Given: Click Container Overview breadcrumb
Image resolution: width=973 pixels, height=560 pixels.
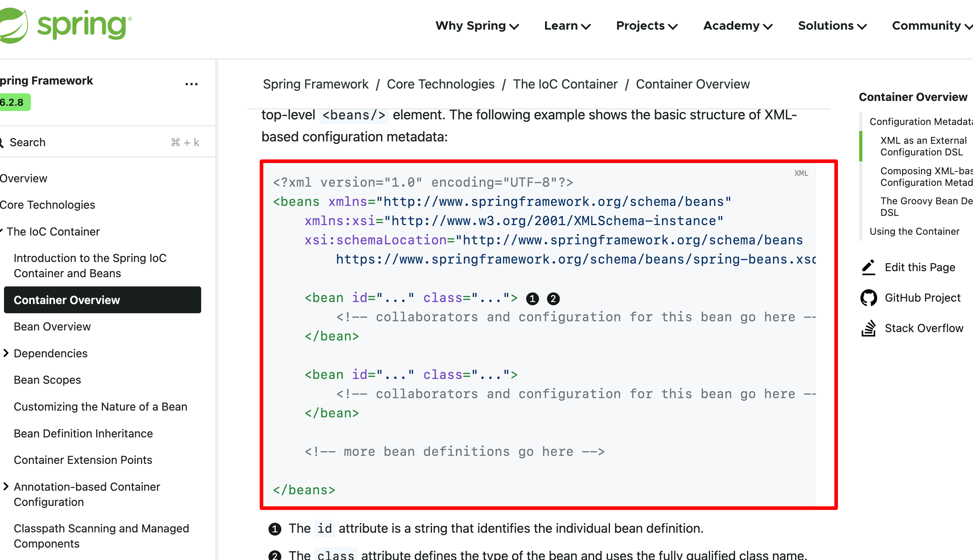Looking at the screenshot, I should [x=693, y=84].
